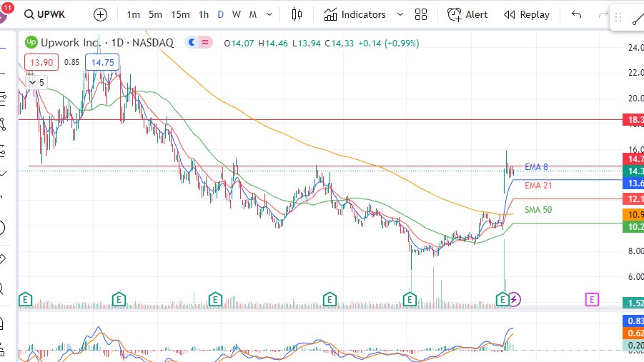Viewport: 644px width, 362px height.
Task: Click the earnings E marker beside the lightning icon
Action: (502, 300)
